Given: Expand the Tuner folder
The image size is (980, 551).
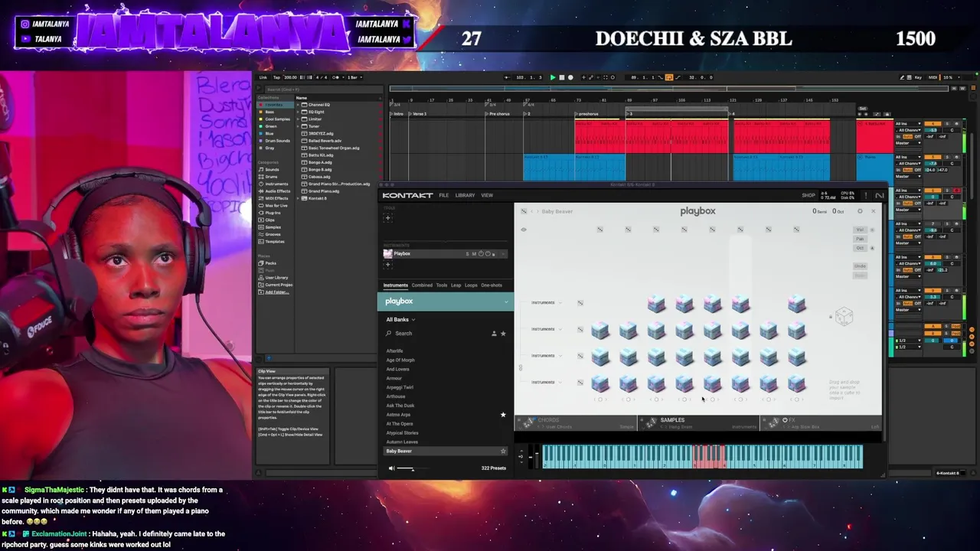Looking at the screenshot, I should (299, 126).
